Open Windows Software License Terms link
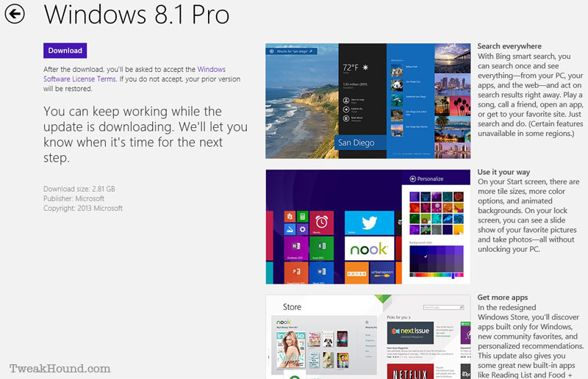 (x=135, y=74)
